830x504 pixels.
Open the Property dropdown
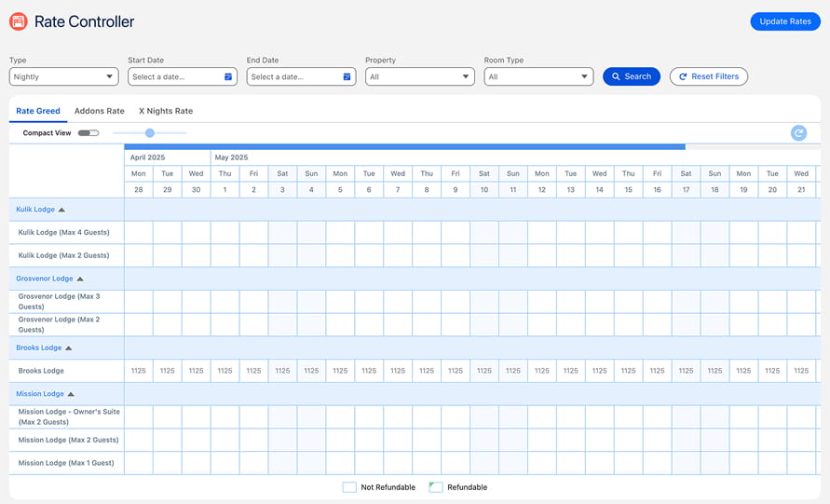click(x=419, y=77)
